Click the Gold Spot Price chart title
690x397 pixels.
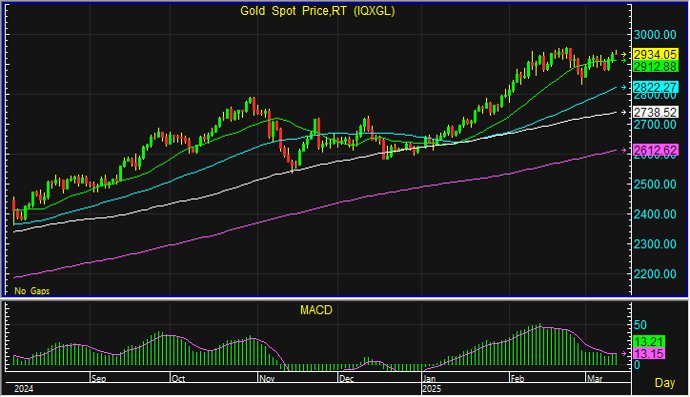(317, 11)
